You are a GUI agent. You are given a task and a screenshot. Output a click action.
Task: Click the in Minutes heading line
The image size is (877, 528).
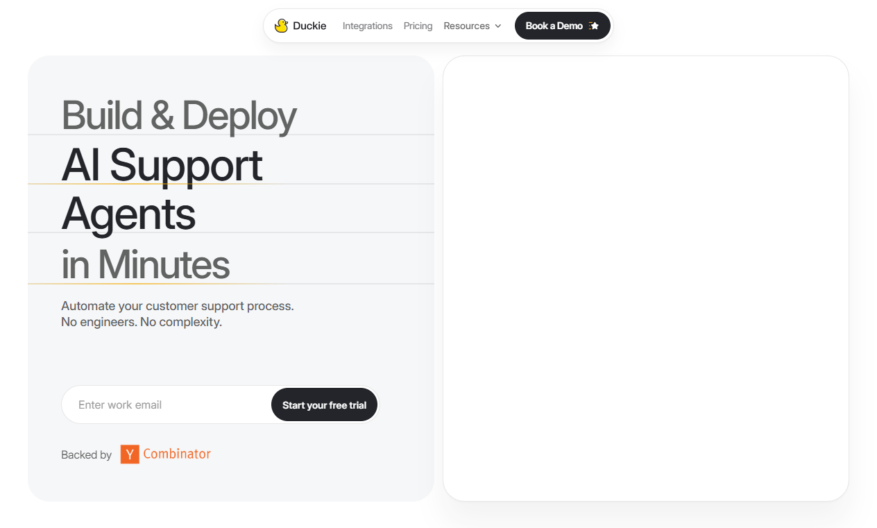(x=145, y=264)
